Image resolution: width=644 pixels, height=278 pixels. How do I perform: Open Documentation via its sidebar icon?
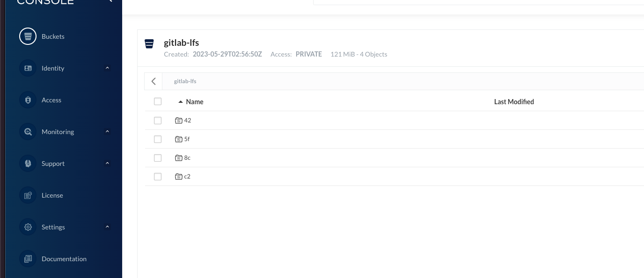[28, 259]
